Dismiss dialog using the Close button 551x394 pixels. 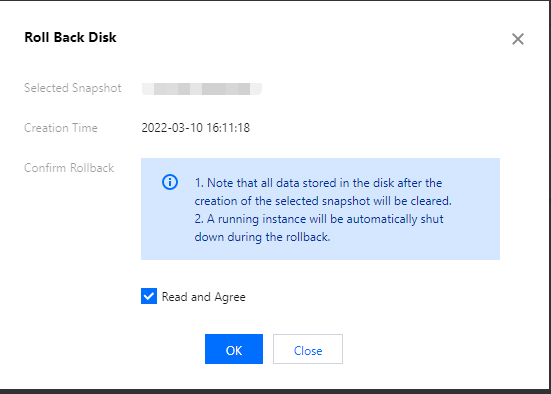[x=308, y=349]
